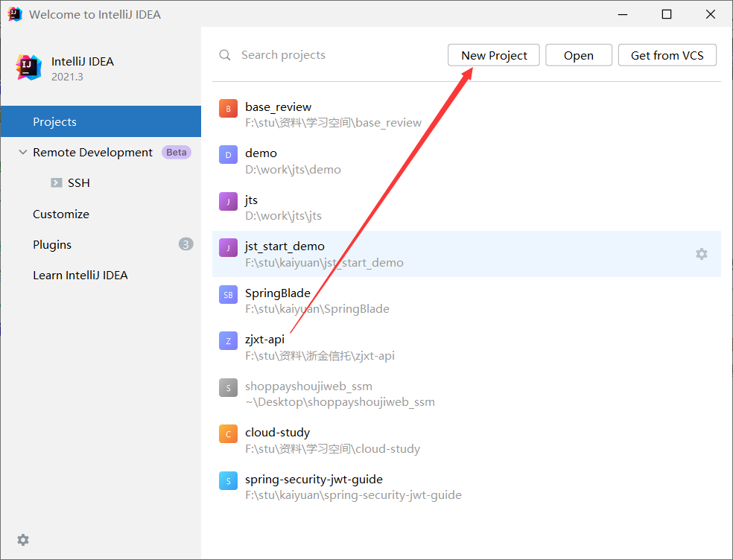The height and width of the screenshot is (560, 733).
Task: Click the Open button
Action: coord(578,55)
